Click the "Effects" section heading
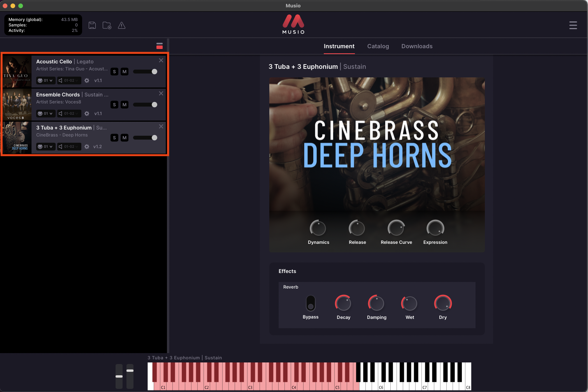This screenshot has height=392, width=588. [287, 271]
